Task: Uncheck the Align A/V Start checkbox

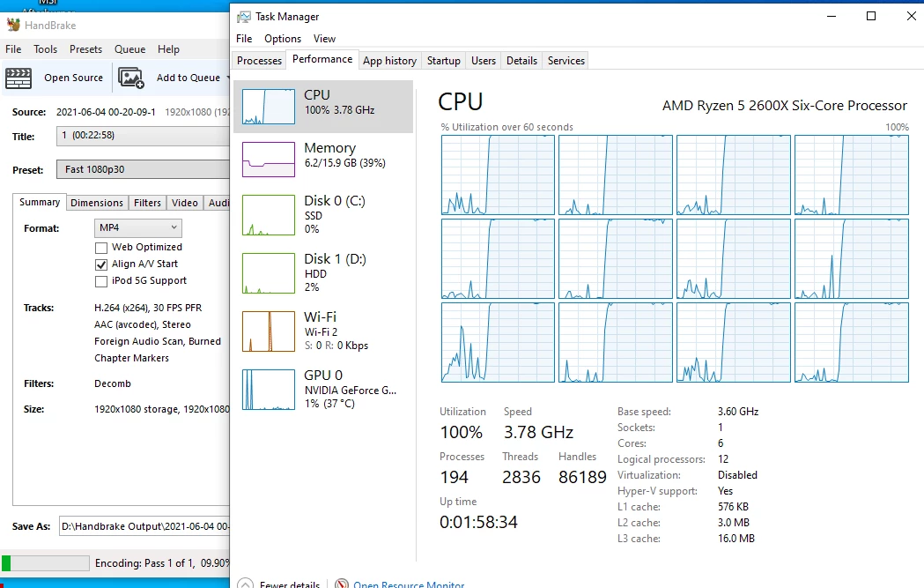Action: tap(101, 264)
